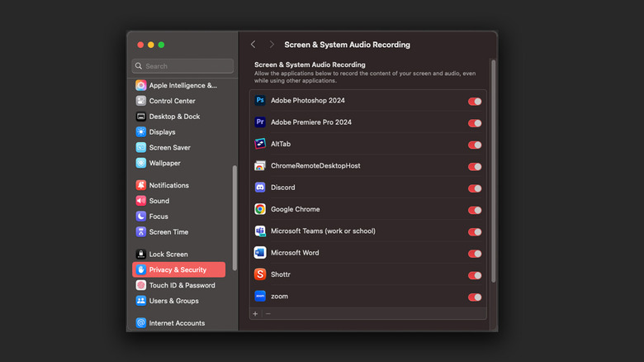The image size is (644, 362).
Task: Click the Discord app icon
Action: pyautogui.click(x=260, y=188)
